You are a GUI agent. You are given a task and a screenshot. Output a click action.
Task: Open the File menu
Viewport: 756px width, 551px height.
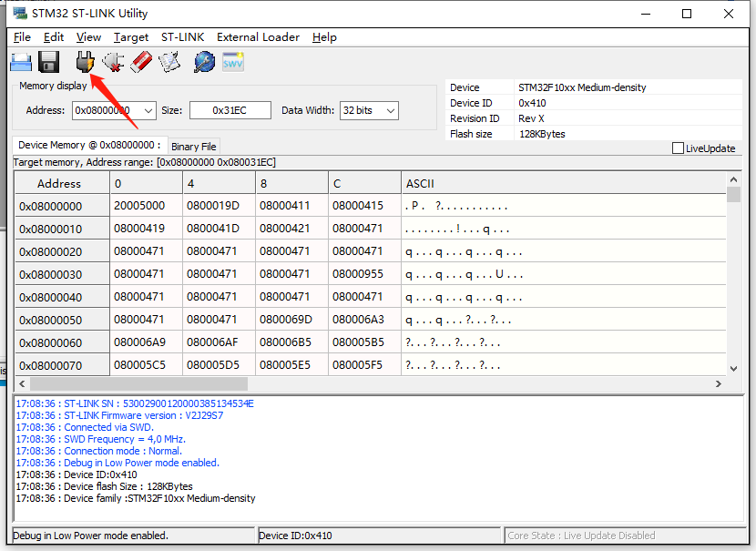tap(22, 37)
